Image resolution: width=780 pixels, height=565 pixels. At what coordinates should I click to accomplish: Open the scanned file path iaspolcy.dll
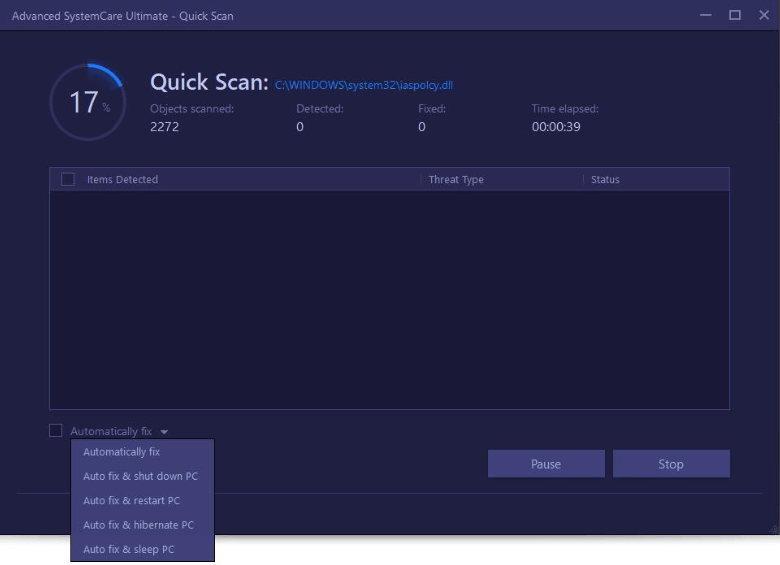point(364,85)
